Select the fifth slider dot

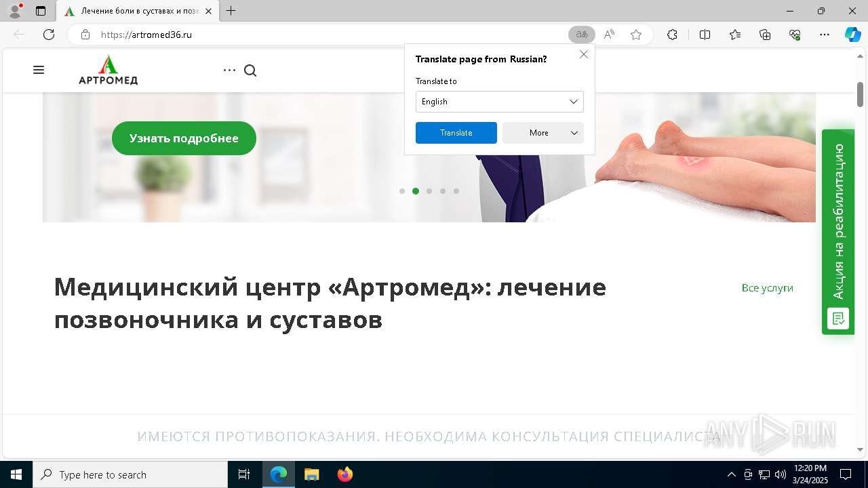click(456, 191)
